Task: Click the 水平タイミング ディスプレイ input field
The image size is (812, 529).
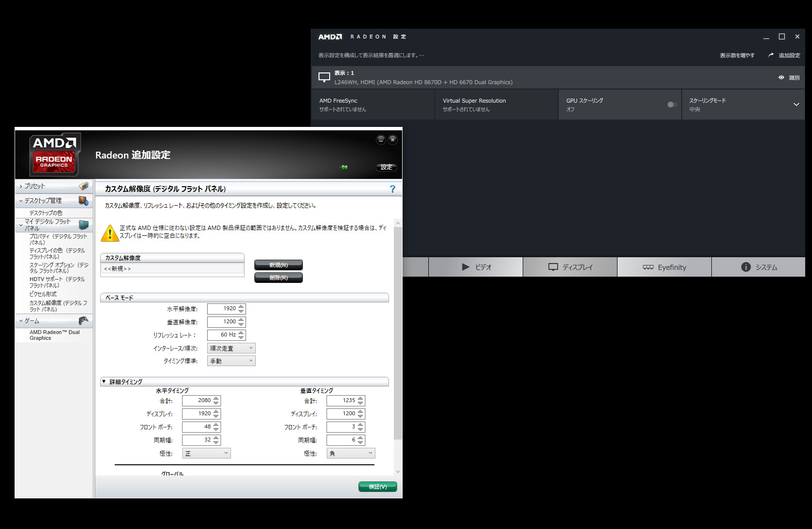Action: pyautogui.click(x=197, y=414)
